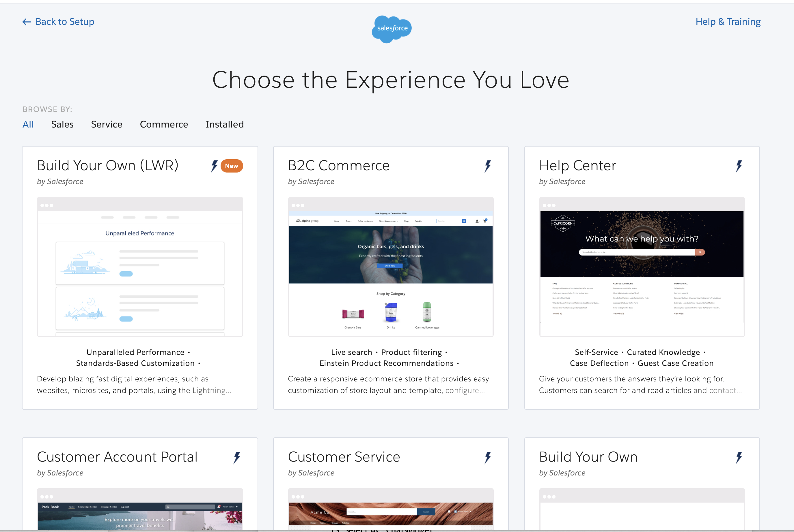Show Installed templates
Screen dimensions: 794x532
[x=225, y=124]
